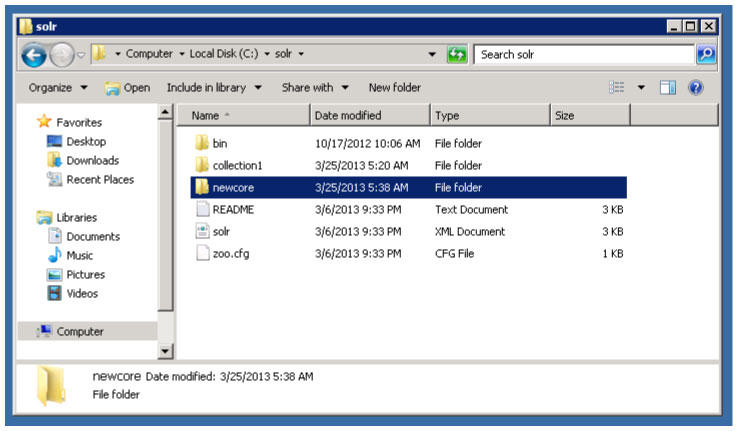Click the bin folder icon
This screenshot has height=431, width=741.
[202, 143]
